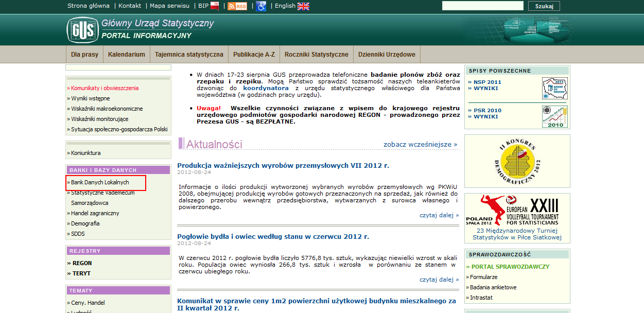This screenshot has height=313, width=644.
Task: Open the Kontakt link
Action: coord(130,6)
